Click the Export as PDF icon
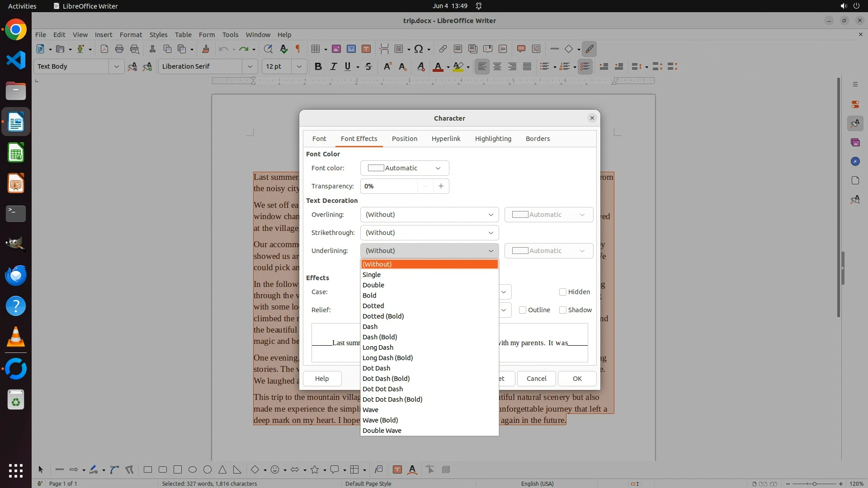868x488 pixels. (104, 49)
